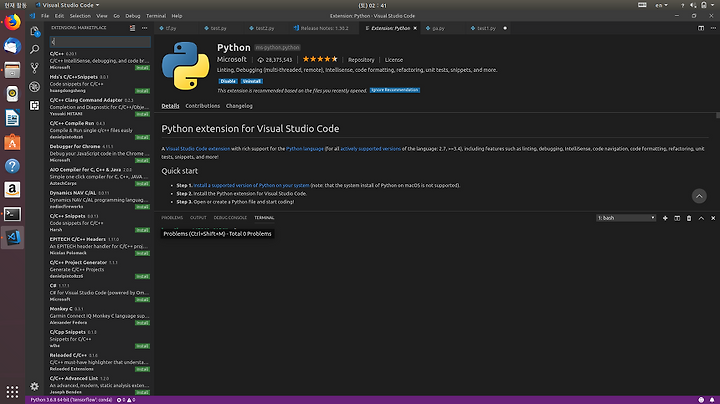Open the Debug view in activity bar
The width and height of the screenshot is (720, 404).
[x=34, y=87]
